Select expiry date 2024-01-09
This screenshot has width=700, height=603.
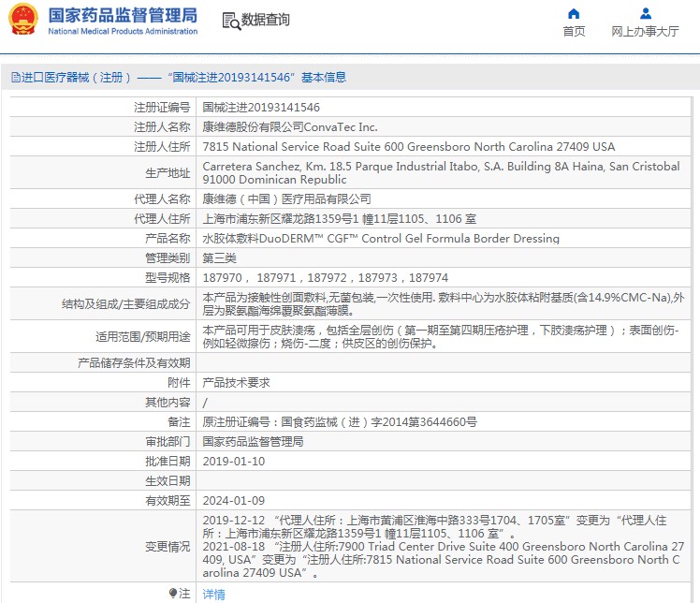coord(233,501)
